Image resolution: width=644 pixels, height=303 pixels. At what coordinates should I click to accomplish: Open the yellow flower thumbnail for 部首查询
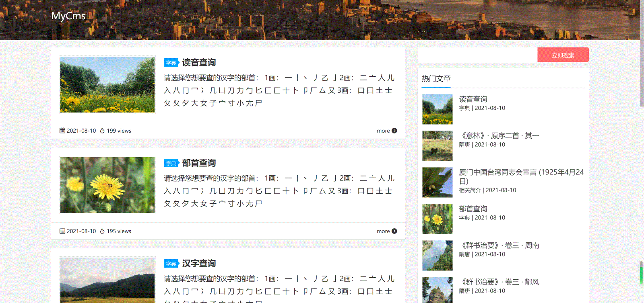coord(107,185)
